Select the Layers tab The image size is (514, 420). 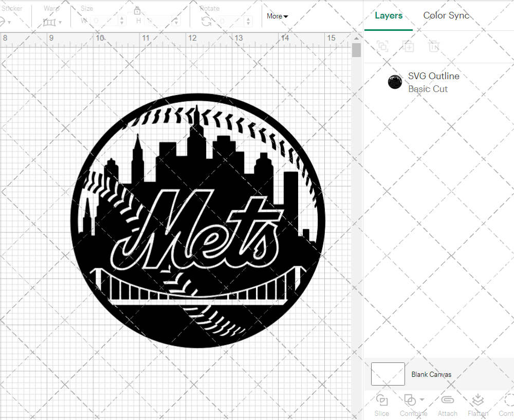389,15
